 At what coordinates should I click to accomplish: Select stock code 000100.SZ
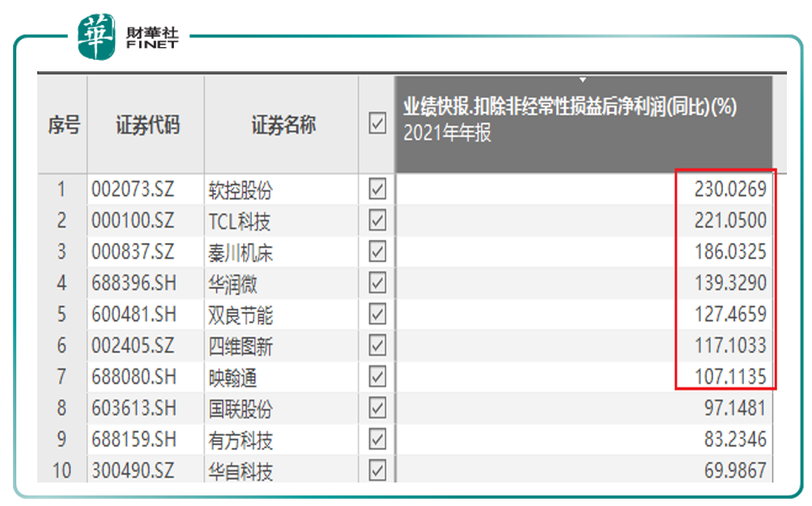[x=133, y=221]
